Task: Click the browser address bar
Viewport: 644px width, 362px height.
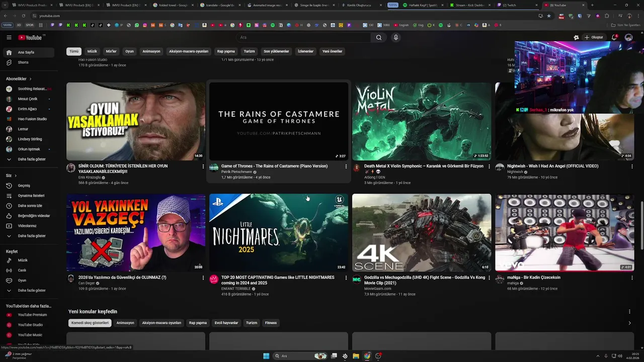Action: coord(282,16)
